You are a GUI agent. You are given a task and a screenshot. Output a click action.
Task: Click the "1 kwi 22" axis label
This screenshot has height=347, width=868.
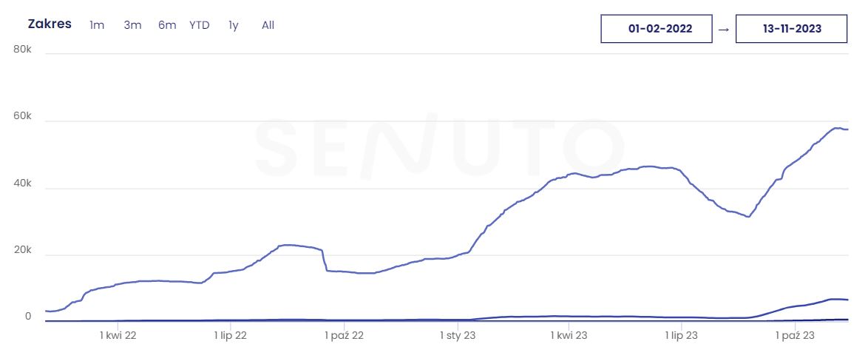(118, 335)
